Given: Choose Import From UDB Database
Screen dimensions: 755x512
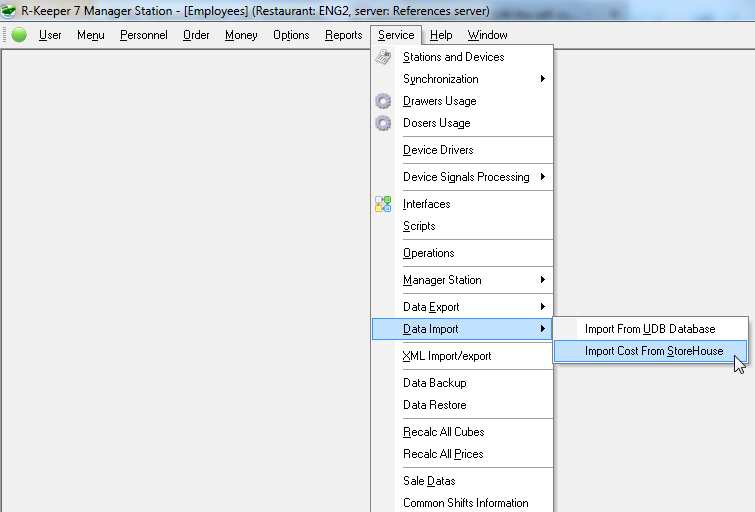Looking at the screenshot, I should (x=651, y=329).
